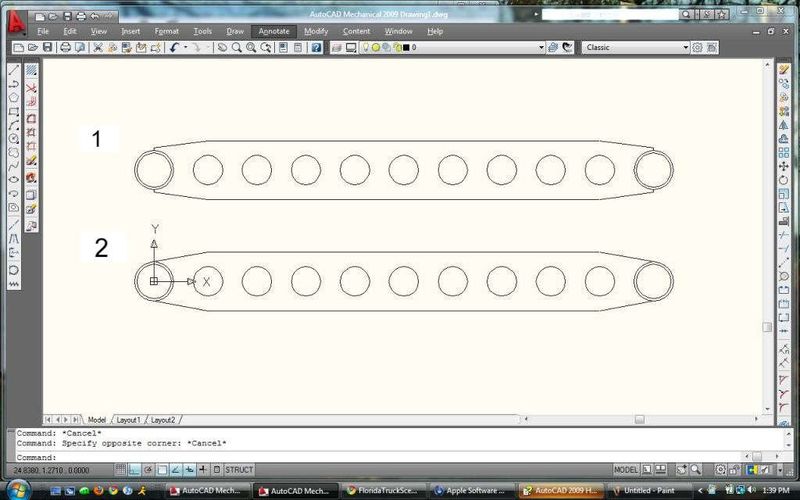The height and width of the screenshot is (500, 800).
Task: Select the Pan hand tool
Action: click(222, 47)
